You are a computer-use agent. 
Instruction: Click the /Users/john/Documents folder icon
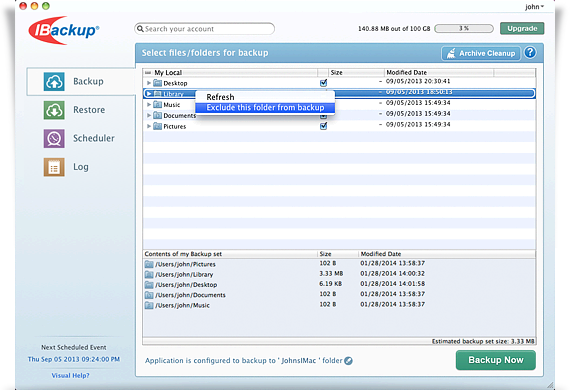[149, 295]
